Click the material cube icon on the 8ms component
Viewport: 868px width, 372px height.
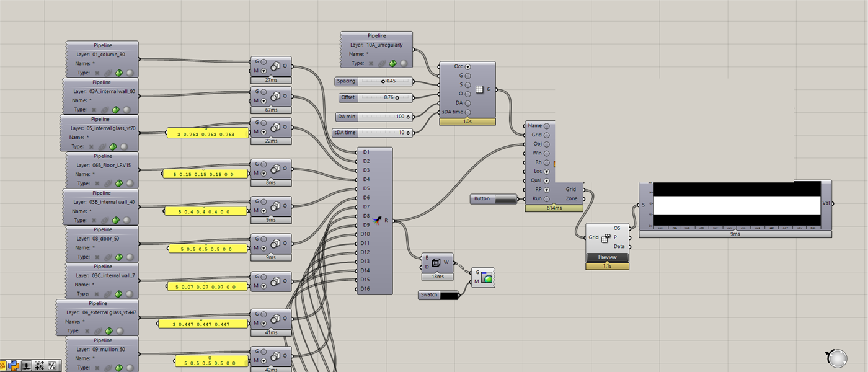point(277,169)
